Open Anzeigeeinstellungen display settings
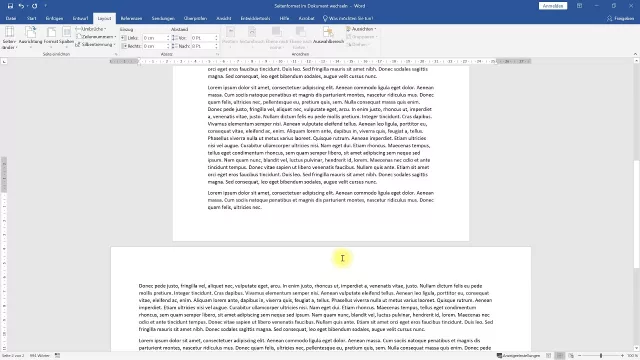The image size is (640, 360). click(518, 356)
